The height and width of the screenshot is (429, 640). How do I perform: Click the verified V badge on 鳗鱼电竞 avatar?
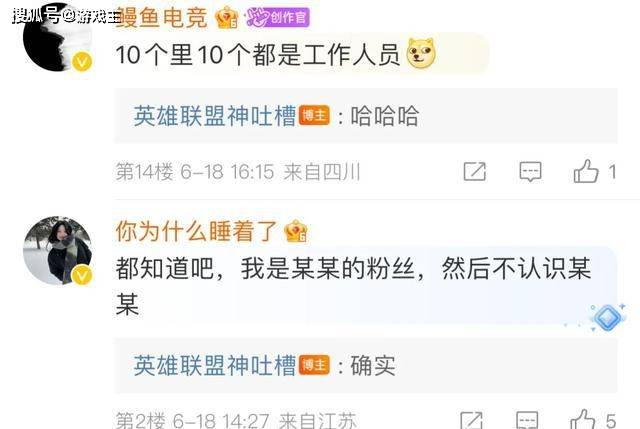(x=82, y=62)
